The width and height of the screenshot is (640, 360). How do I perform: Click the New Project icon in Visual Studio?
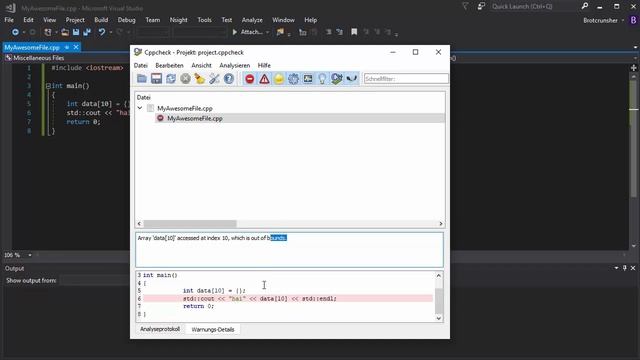click(48, 32)
